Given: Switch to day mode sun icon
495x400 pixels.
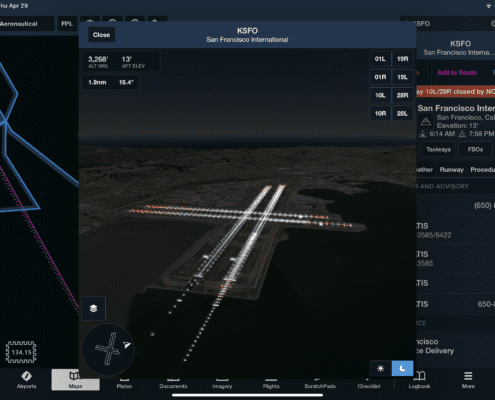Looking at the screenshot, I should point(380,368).
